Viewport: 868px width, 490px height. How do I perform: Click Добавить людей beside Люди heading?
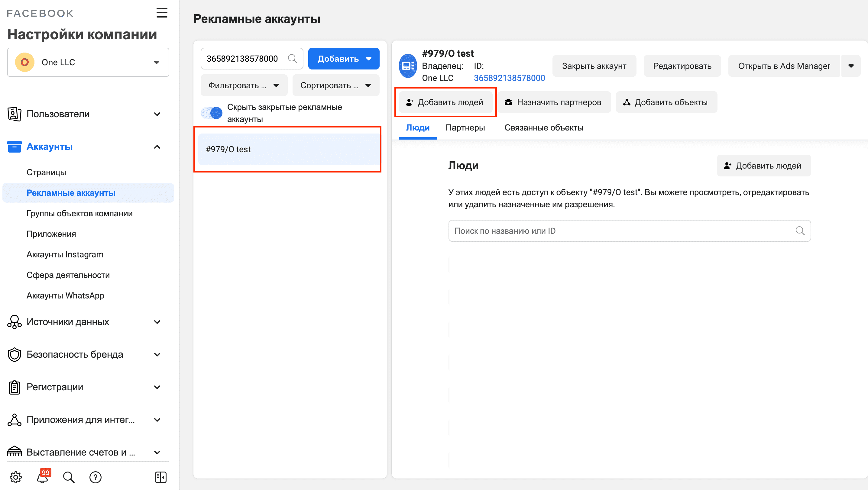(x=763, y=165)
